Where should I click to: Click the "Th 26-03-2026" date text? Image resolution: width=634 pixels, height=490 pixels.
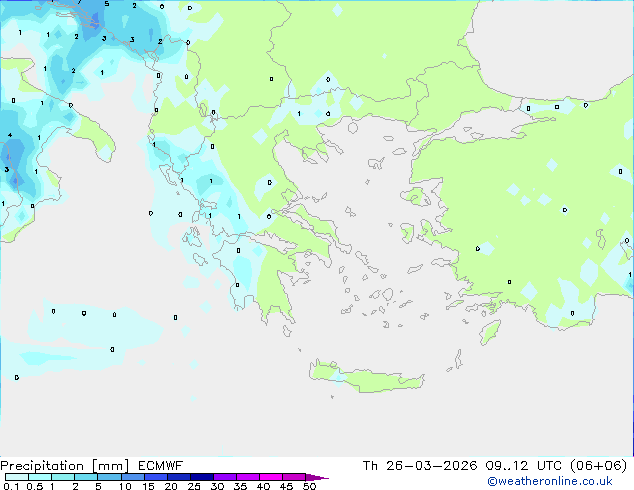[x=420, y=466]
